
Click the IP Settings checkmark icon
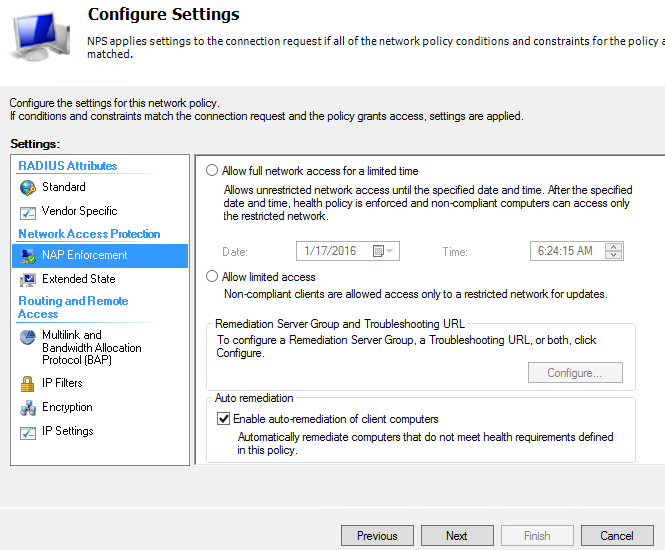pyautogui.click(x=28, y=433)
